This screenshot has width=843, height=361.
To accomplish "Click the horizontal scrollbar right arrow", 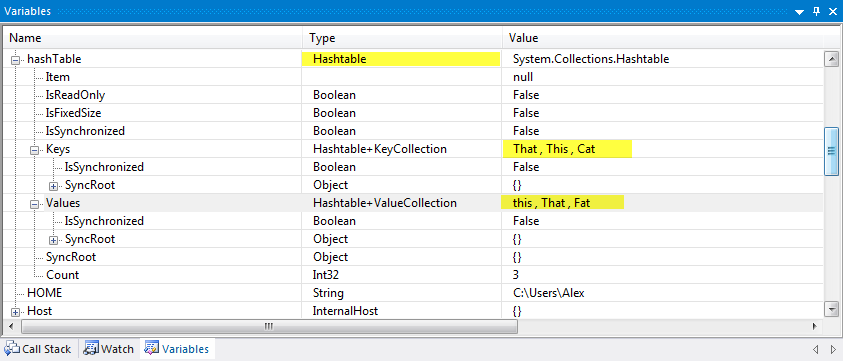I will pos(815,326).
